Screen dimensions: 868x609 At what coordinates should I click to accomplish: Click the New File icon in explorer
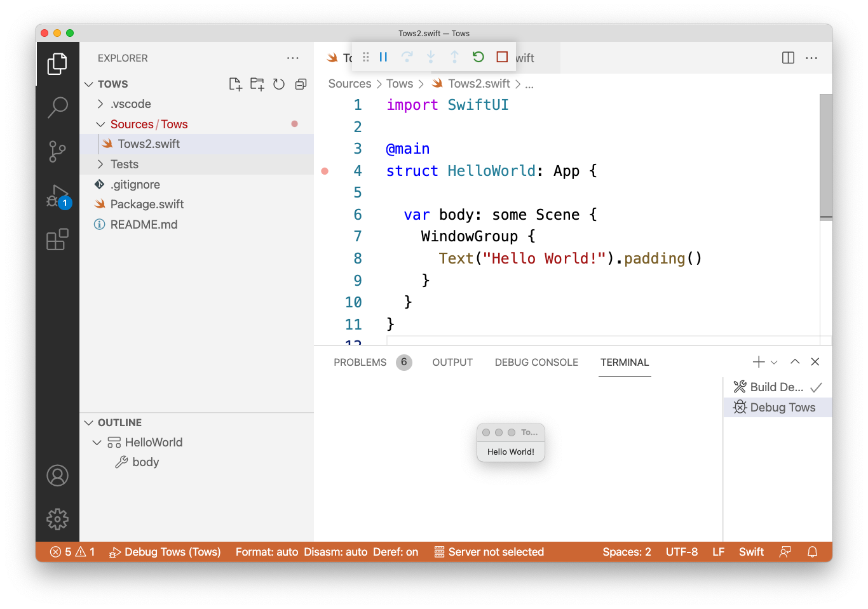point(236,84)
